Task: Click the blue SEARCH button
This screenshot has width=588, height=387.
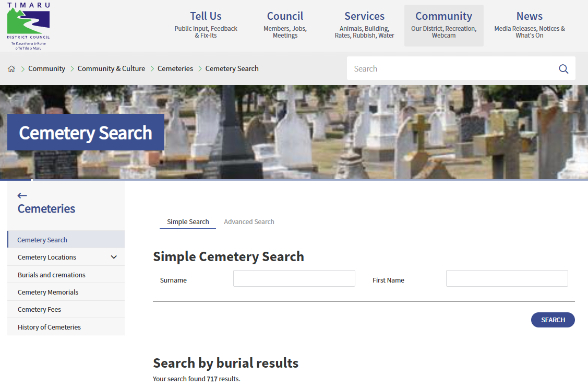Action: tap(553, 320)
